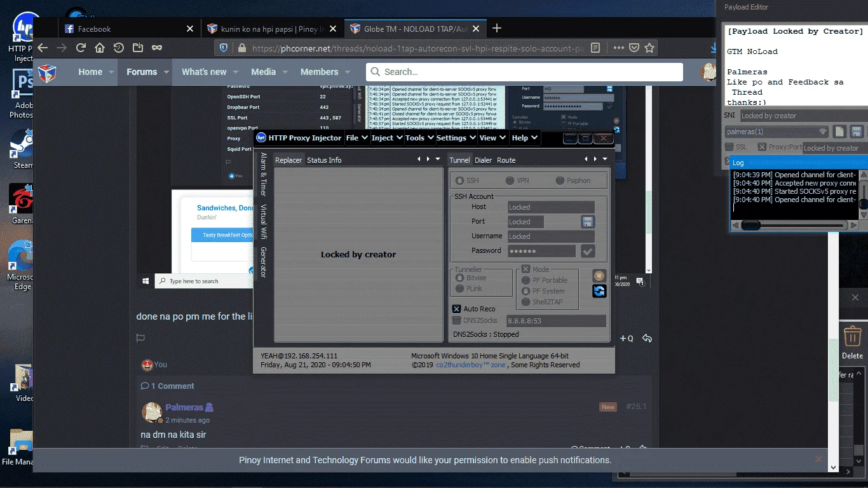
Task: Open the Virtual Wifi side tab
Action: click(x=263, y=222)
